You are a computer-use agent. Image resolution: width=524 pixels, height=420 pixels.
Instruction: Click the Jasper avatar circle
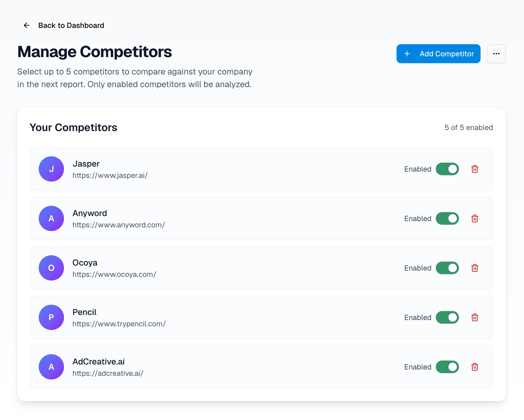coord(51,169)
